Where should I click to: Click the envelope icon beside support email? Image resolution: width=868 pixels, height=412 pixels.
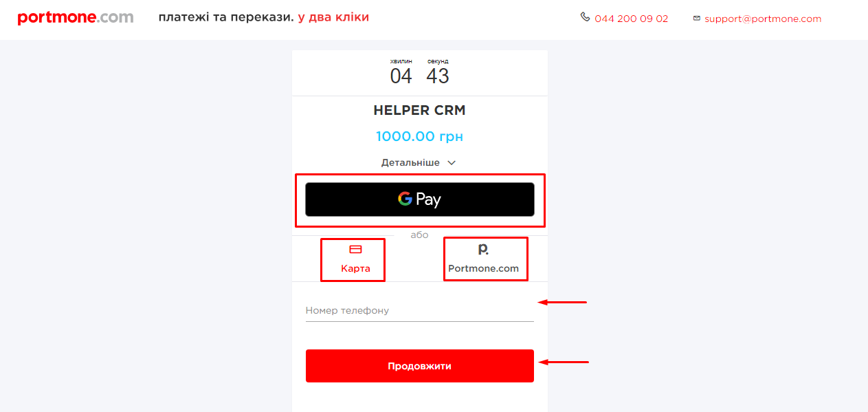[697, 19]
